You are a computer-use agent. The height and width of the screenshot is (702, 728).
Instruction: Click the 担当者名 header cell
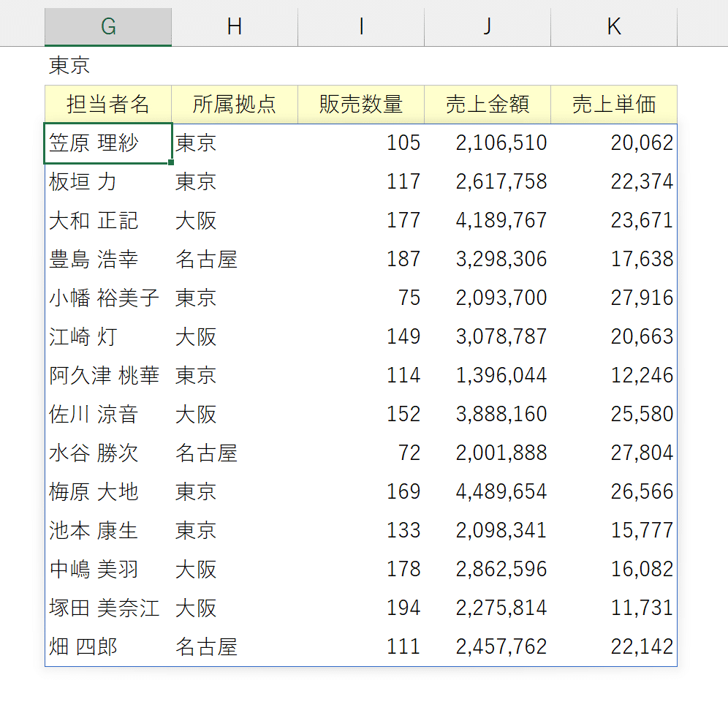point(108,104)
